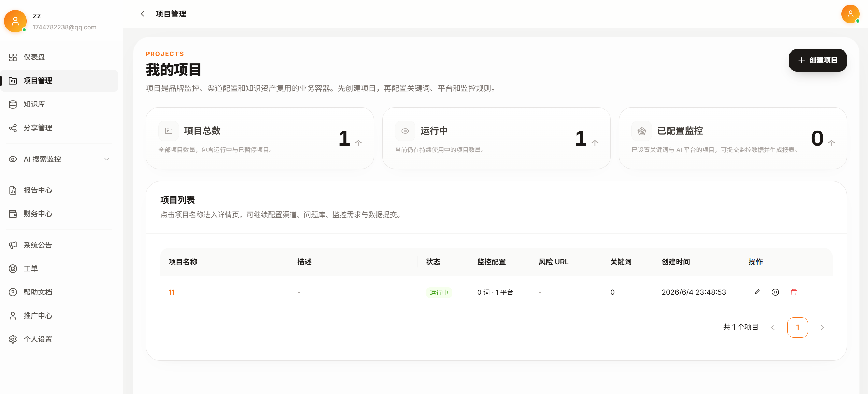Open 财务中心 menu item
This screenshot has height=394, width=868.
point(59,214)
